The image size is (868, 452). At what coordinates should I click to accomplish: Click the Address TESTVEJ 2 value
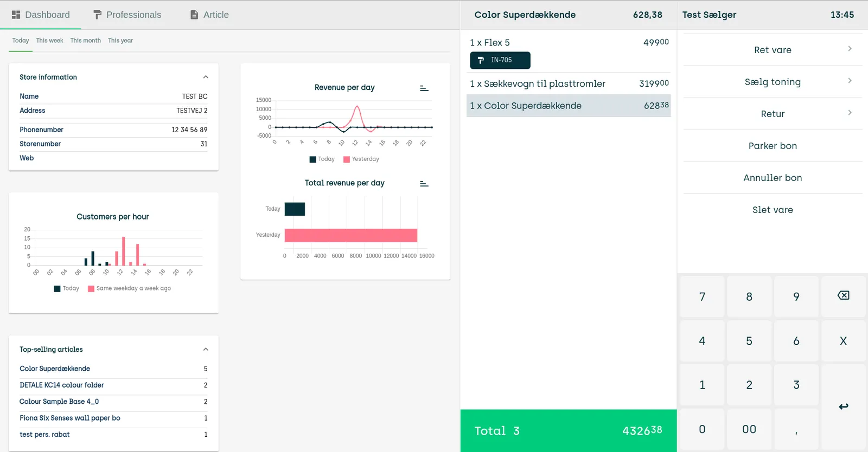coord(192,111)
